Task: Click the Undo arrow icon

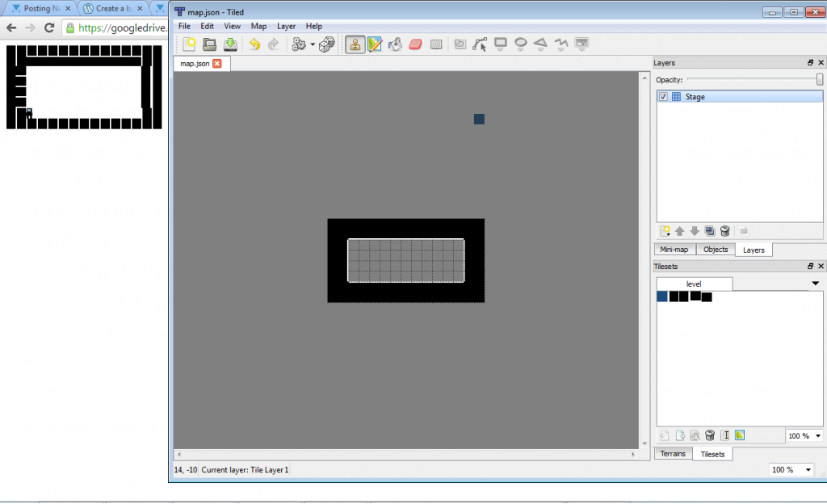Action: [254, 44]
